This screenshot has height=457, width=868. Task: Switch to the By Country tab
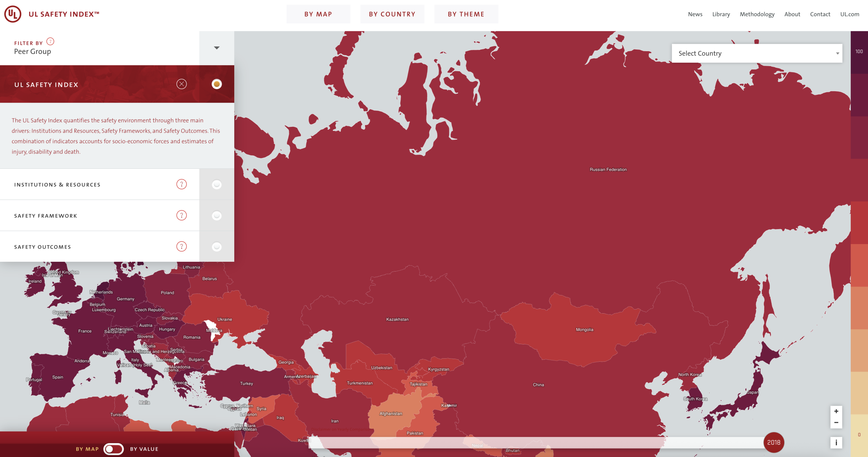(392, 14)
